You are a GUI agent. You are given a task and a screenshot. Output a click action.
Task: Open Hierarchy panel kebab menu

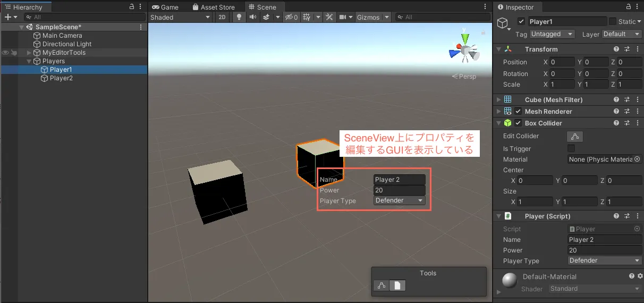click(140, 7)
